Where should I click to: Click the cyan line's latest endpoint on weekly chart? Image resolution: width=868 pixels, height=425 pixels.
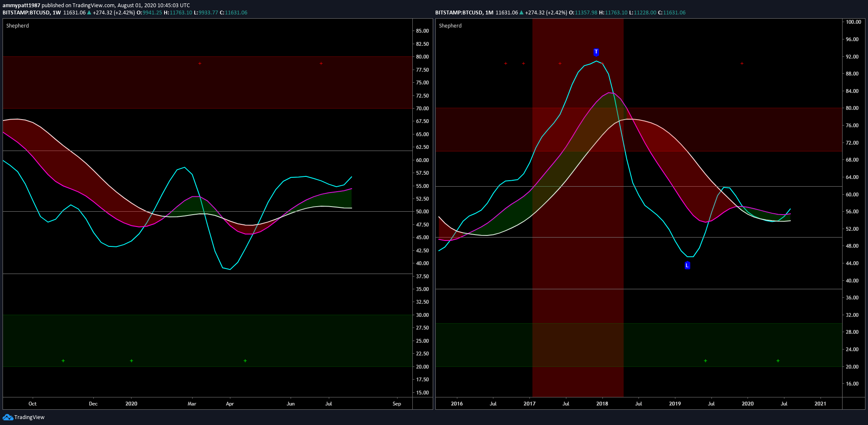point(352,177)
